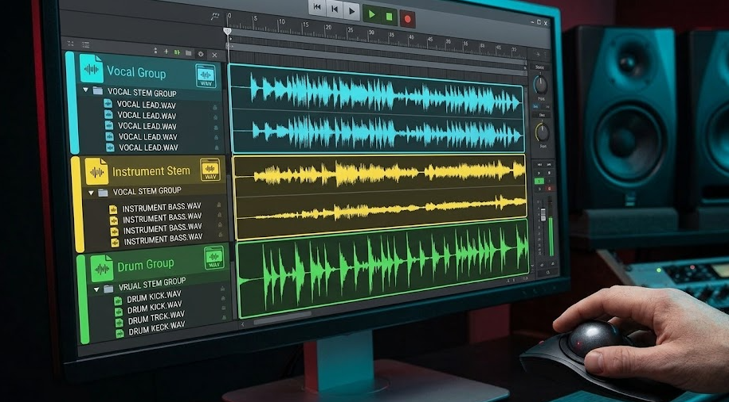Image resolution: width=729 pixels, height=402 pixels.
Task: Arm recording with the red record button
Action: point(408,19)
